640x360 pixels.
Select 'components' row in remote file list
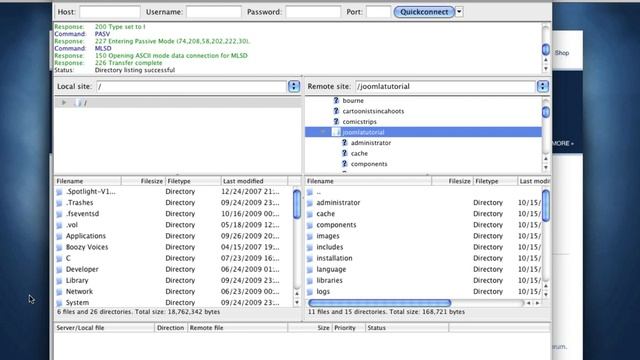coord(423,225)
